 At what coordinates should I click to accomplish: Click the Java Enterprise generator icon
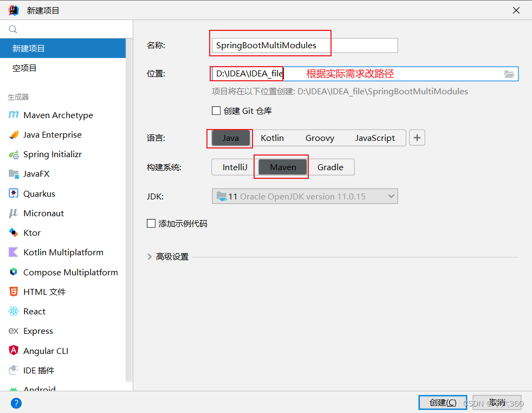click(14, 135)
